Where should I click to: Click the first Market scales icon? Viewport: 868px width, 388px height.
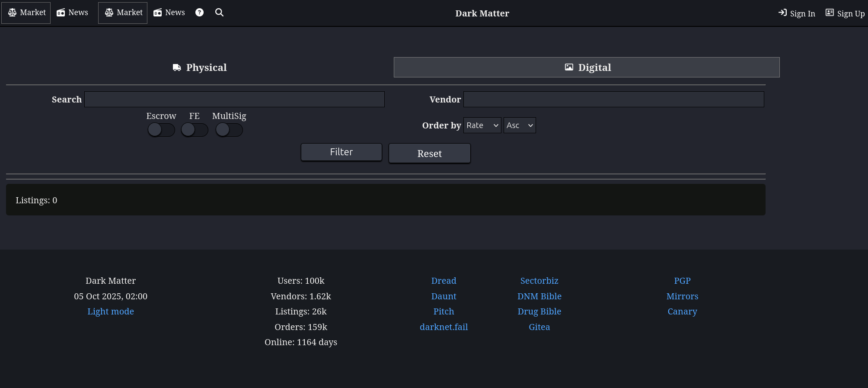(x=13, y=13)
